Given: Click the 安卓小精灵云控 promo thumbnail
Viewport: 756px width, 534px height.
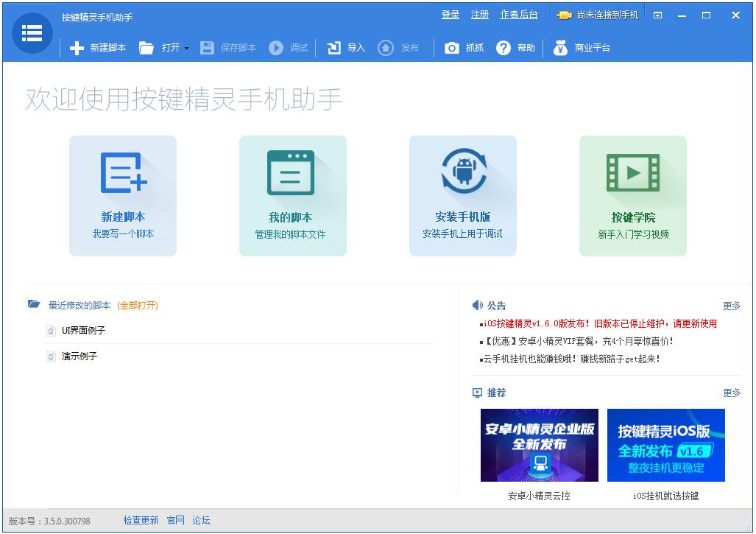Looking at the screenshot, I should coord(539,445).
